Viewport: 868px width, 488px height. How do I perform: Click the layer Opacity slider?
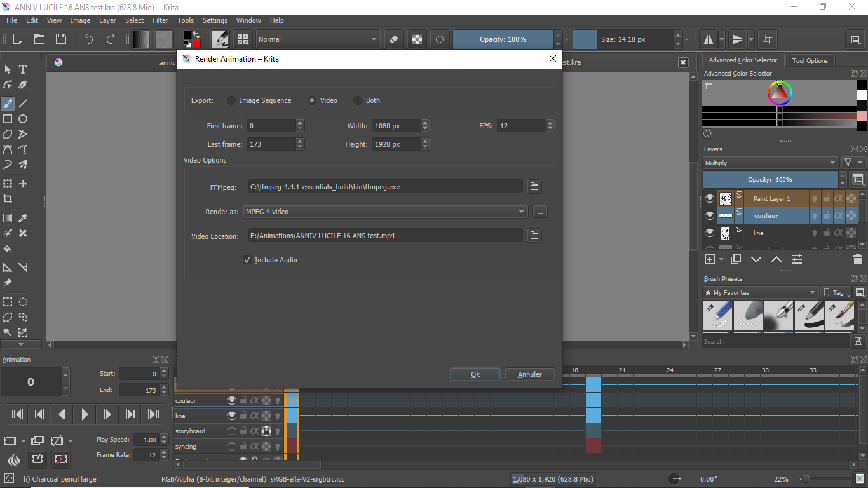coord(770,180)
